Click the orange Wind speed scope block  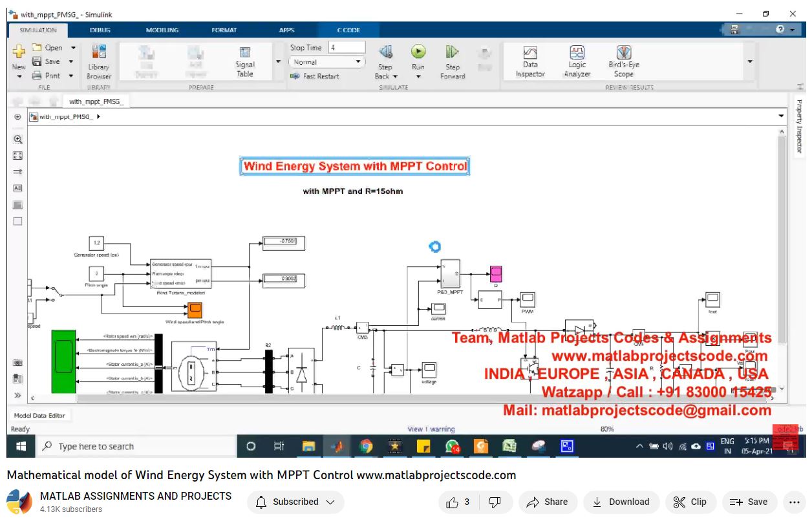click(195, 310)
